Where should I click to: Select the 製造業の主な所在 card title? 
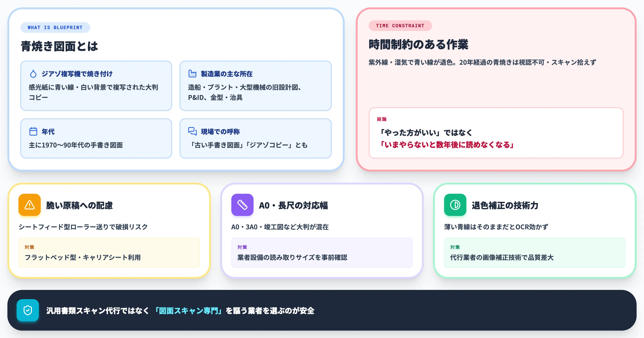[227, 74]
